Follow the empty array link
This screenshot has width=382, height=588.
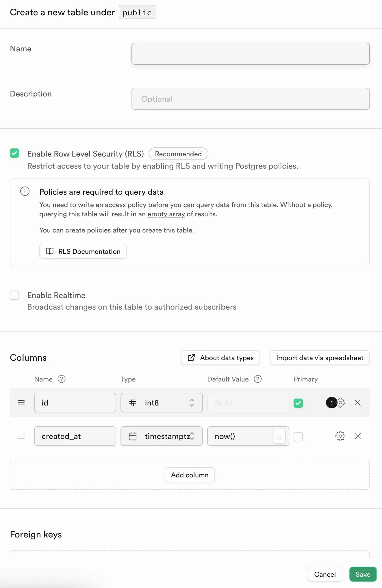click(x=166, y=214)
